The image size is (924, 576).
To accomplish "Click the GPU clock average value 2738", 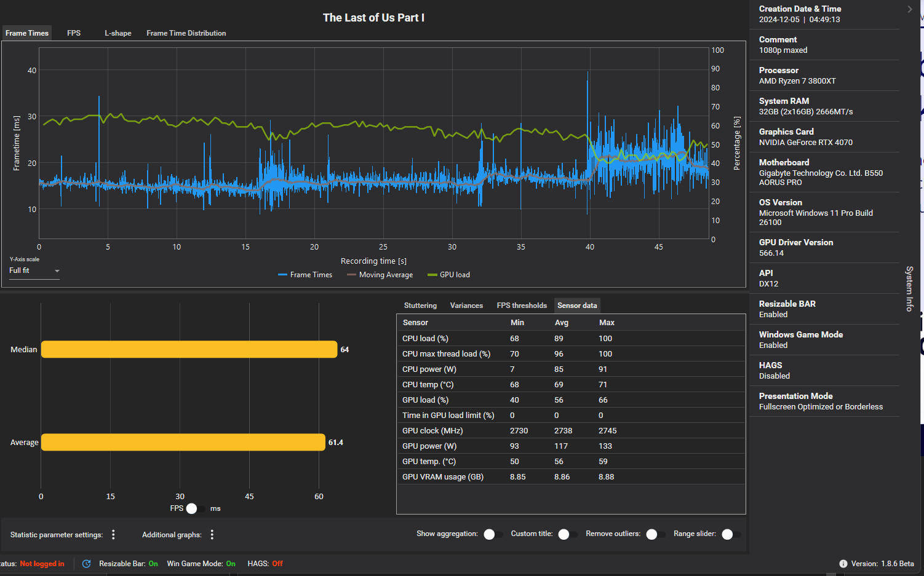I will [x=564, y=431].
